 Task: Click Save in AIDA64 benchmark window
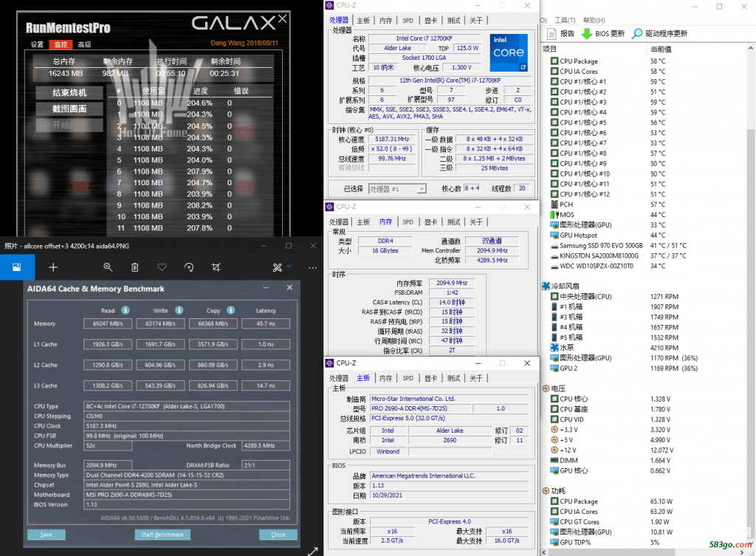[x=47, y=535]
